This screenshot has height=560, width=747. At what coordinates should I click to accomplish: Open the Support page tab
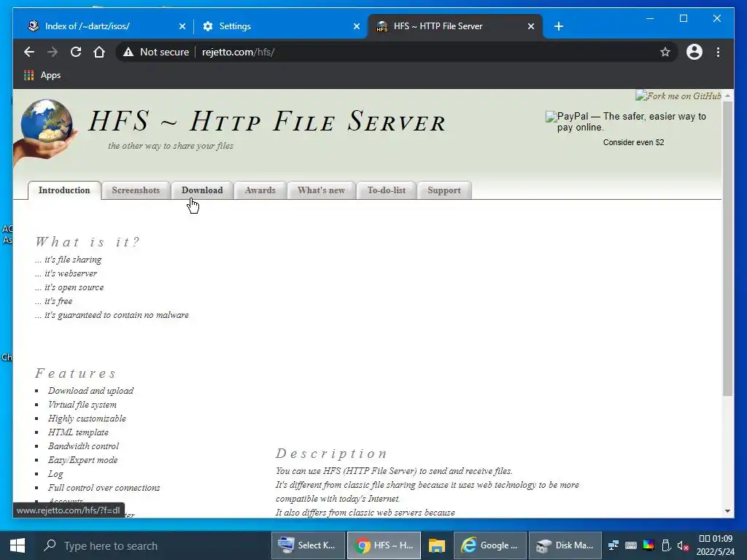(444, 190)
